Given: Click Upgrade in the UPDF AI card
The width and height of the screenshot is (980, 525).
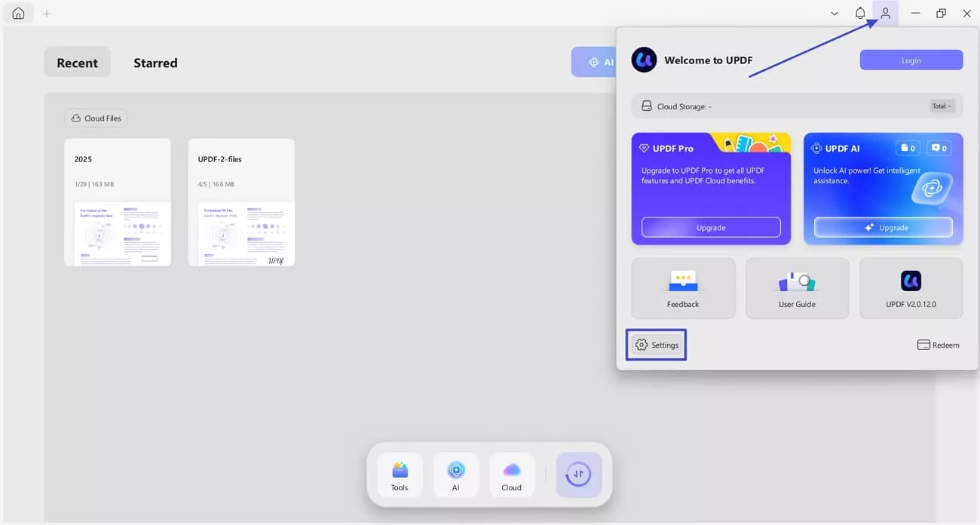Looking at the screenshot, I should coord(884,227).
